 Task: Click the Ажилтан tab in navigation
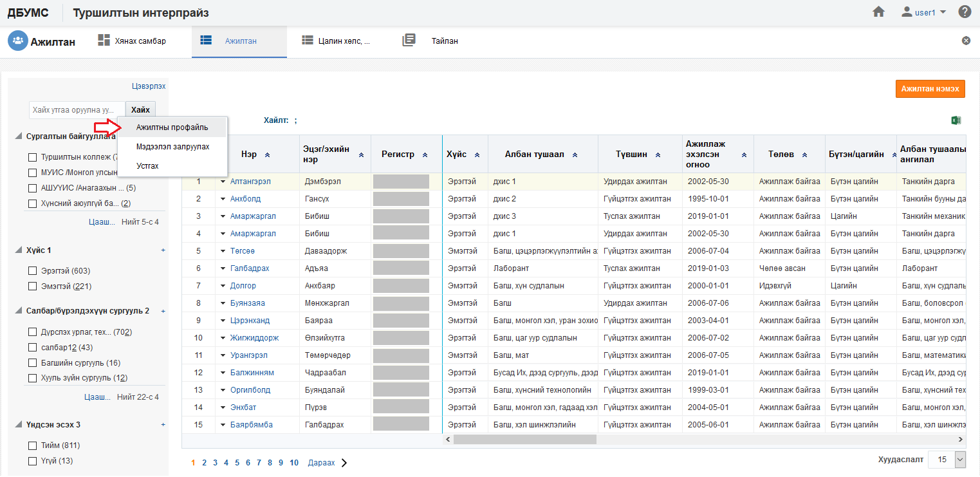(x=240, y=41)
